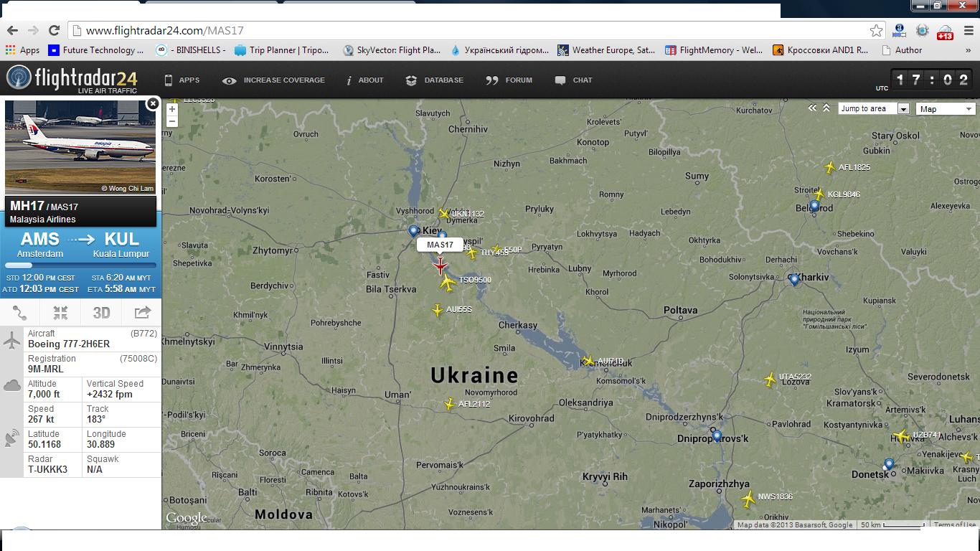
Task: Zoom in the map with plus button
Action: click(x=172, y=110)
